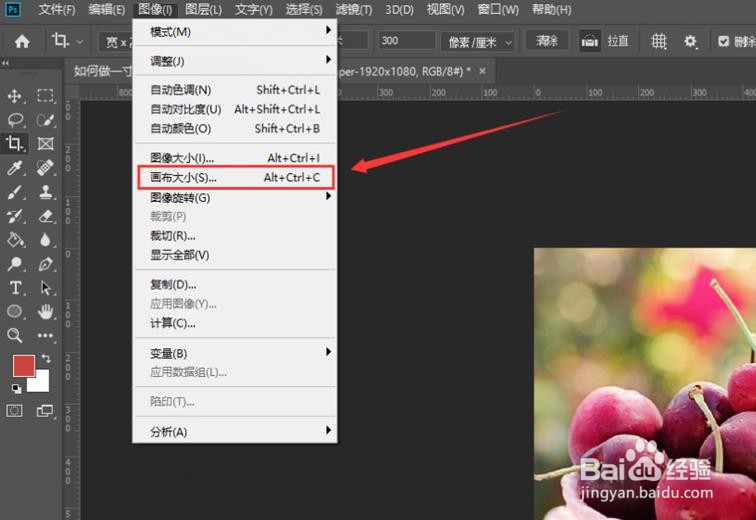Collapse the toolbox panel double arrow

5,63
